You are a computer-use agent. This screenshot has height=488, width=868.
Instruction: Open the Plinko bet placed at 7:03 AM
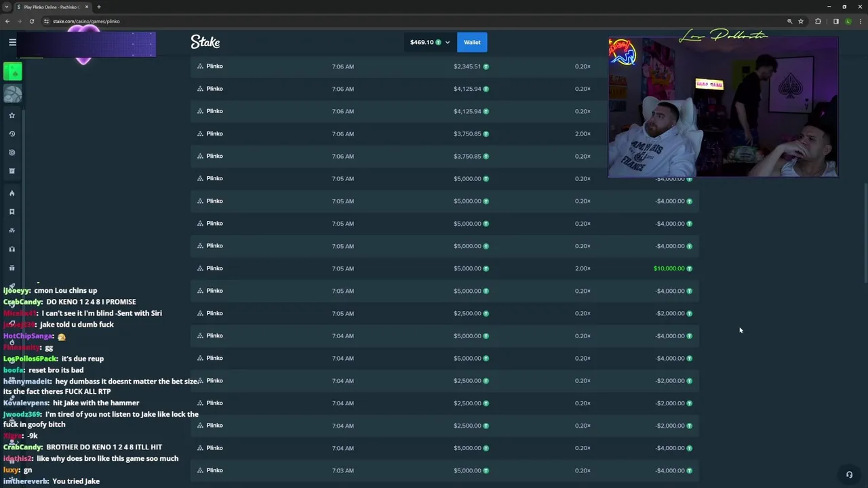coord(444,470)
